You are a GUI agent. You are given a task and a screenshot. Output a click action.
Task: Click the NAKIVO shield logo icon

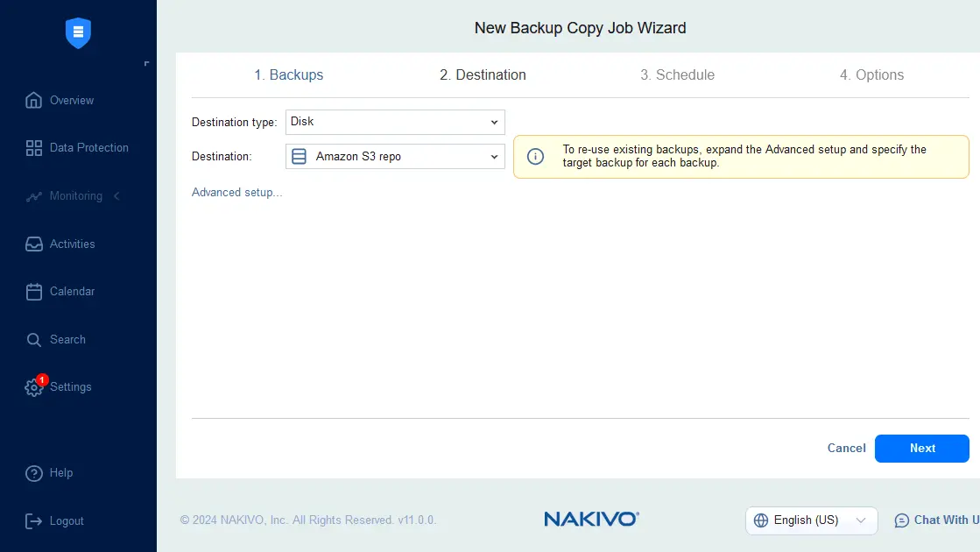pyautogui.click(x=78, y=32)
